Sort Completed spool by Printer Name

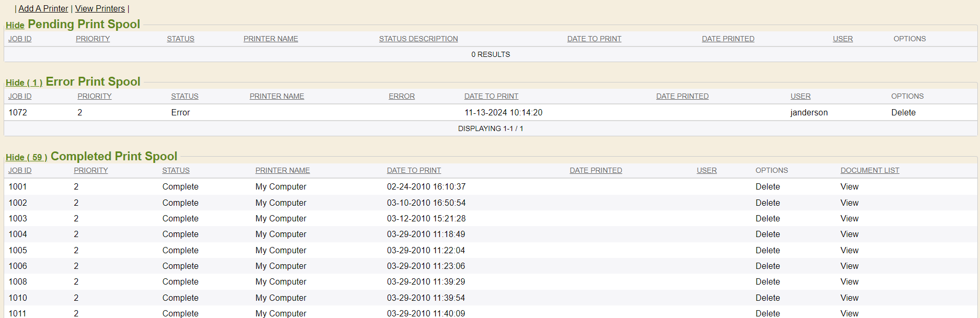click(282, 170)
